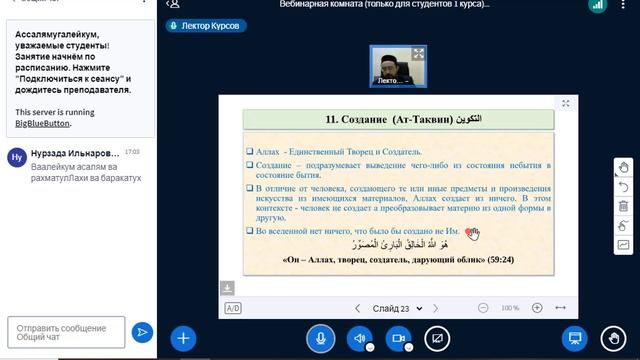Toggle audio speaker button
The width and height of the screenshot is (640, 360).
[359, 338]
